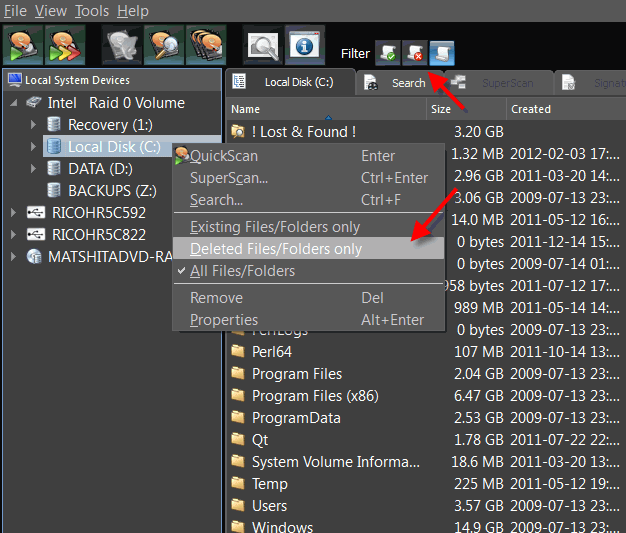The height and width of the screenshot is (533, 626).
Task: Collapse the Intel Raid 0 Volume node
Action: [x=13, y=103]
